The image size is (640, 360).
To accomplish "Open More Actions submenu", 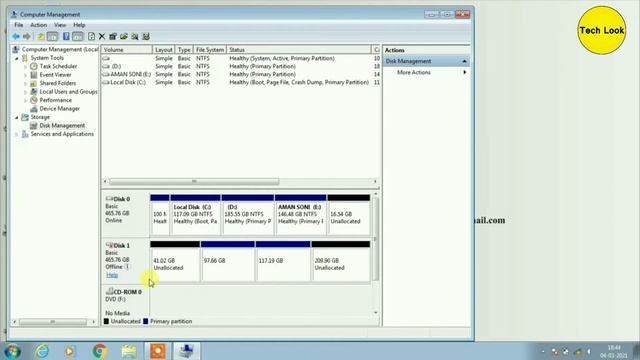I will coord(427,72).
